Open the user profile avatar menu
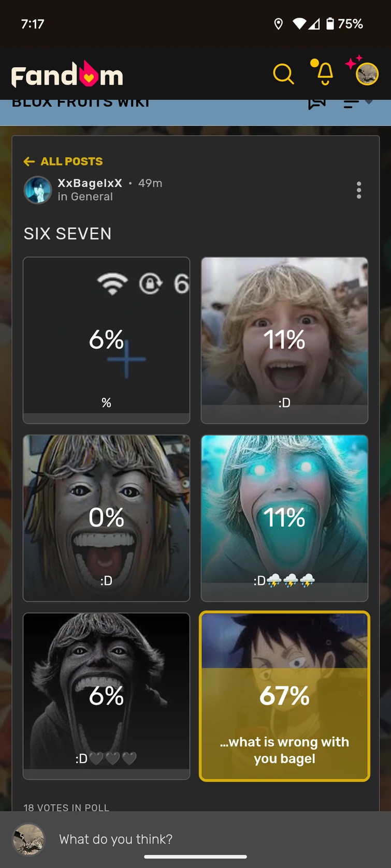This screenshot has height=868, width=391. (367, 74)
